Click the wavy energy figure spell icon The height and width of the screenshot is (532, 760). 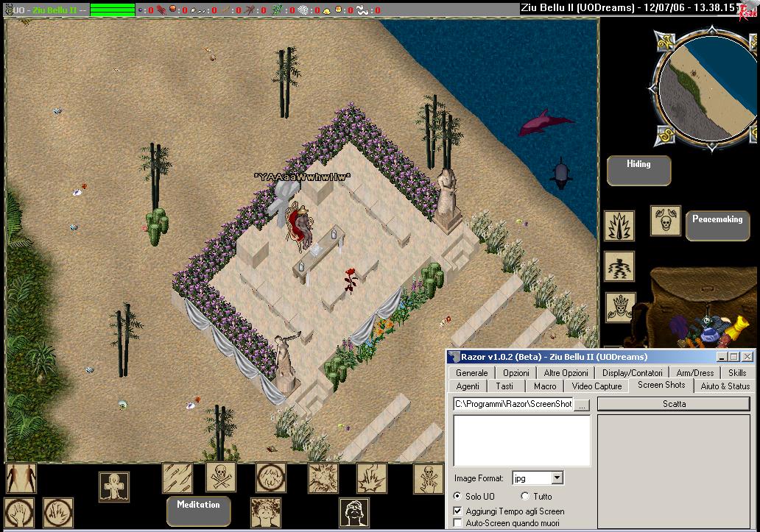619,266
